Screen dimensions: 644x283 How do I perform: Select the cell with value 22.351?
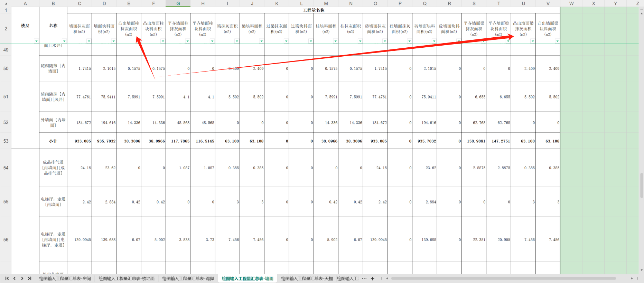tap(474, 239)
